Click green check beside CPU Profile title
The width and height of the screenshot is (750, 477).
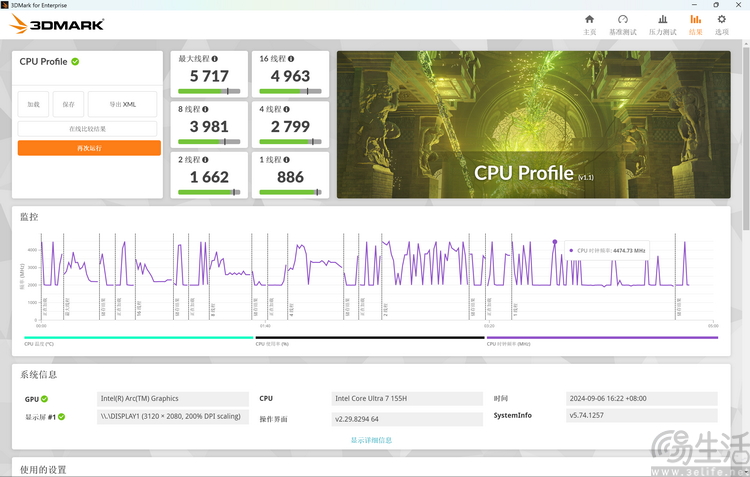[x=75, y=62]
